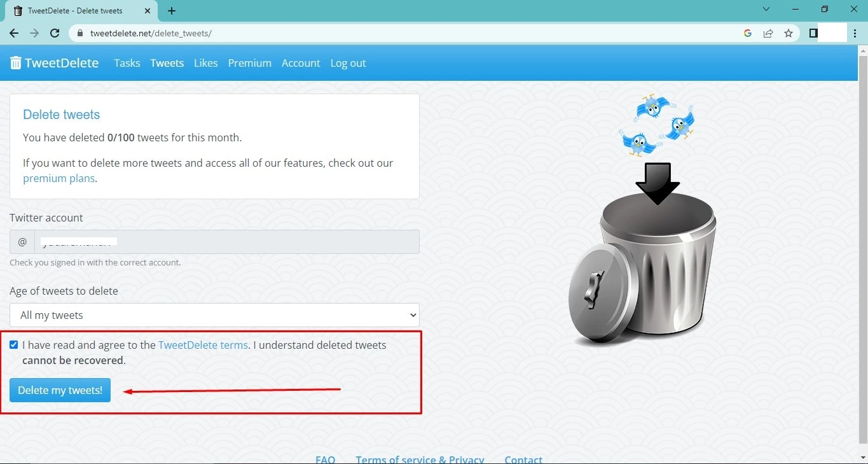
Task: Expand the All my tweets dropdown
Action: tap(214, 315)
